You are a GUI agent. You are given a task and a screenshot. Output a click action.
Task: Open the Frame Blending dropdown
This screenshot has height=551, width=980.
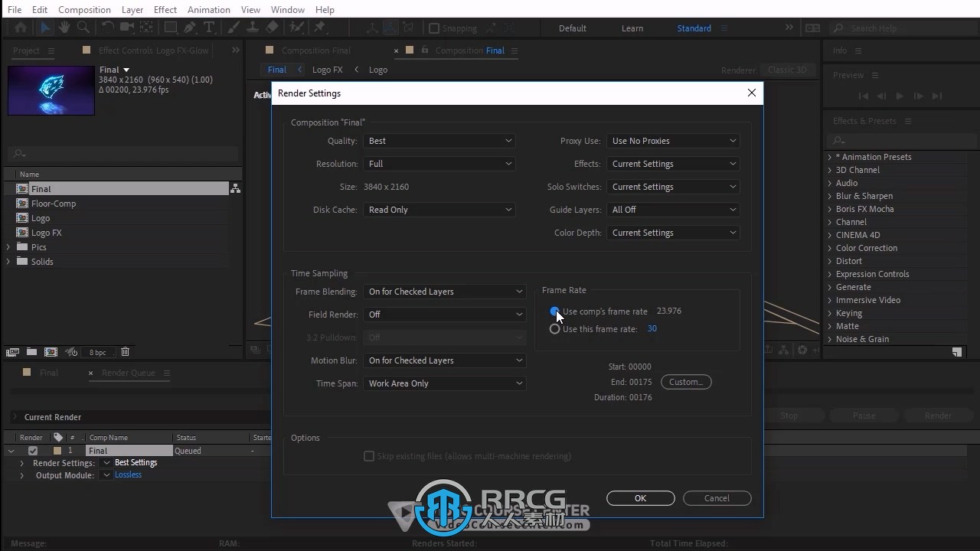click(445, 292)
